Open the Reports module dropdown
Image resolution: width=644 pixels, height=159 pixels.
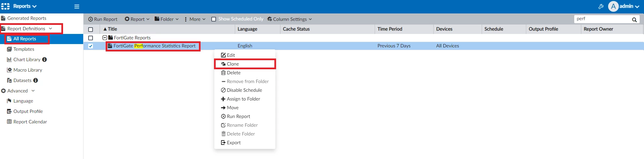click(25, 6)
